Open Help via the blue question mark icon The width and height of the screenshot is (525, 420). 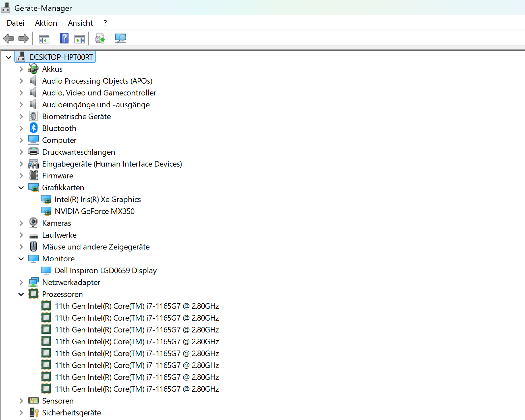64,39
